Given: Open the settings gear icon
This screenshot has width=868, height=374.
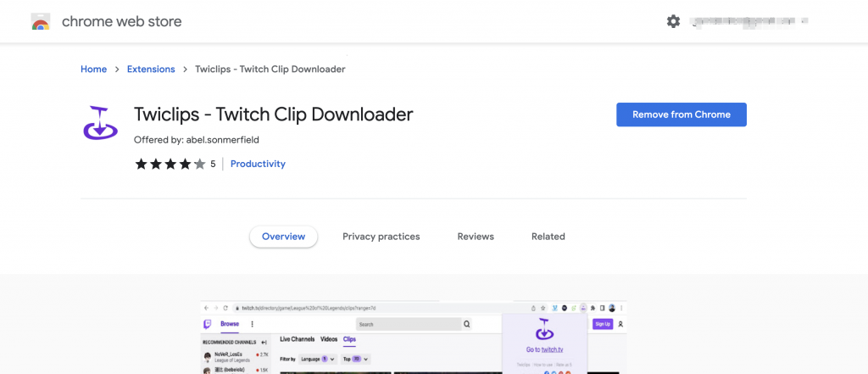Looking at the screenshot, I should (673, 21).
